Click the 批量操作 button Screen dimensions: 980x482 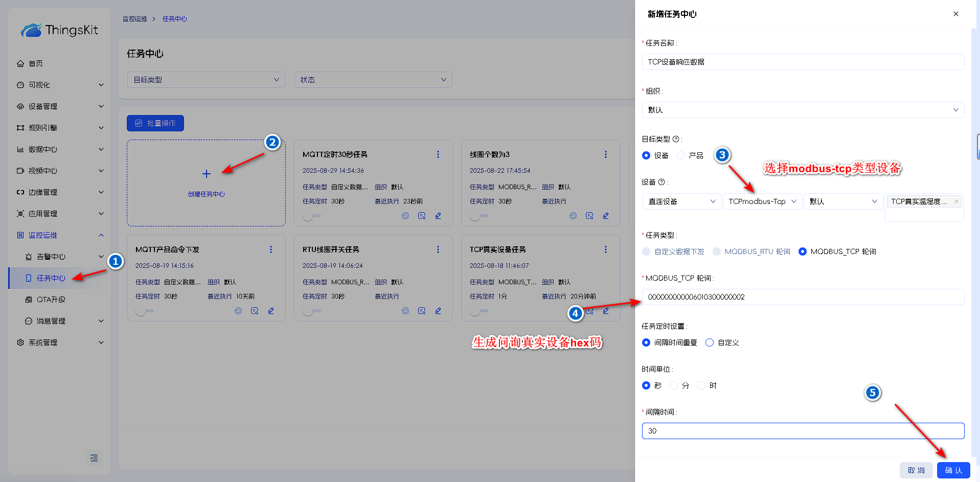[155, 123]
